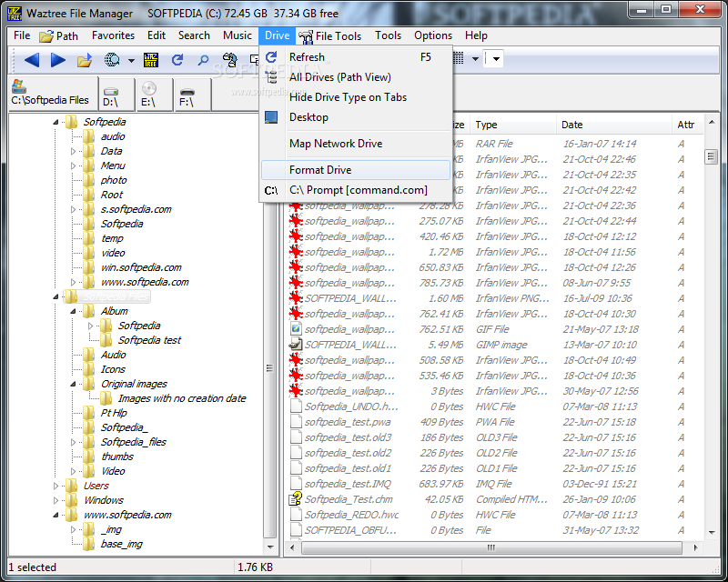Collapse the Original images folder node
This screenshot has height=582, width=728.
[73, 384]
